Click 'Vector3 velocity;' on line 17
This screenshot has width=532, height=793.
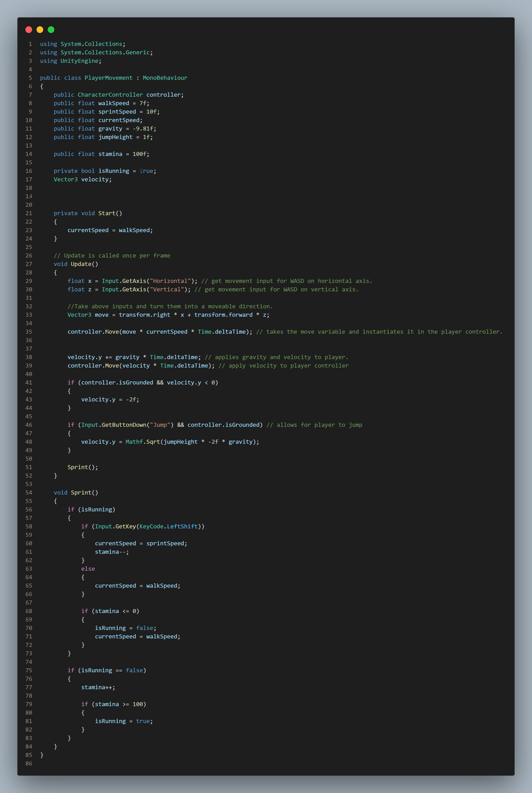click(83, 179)
